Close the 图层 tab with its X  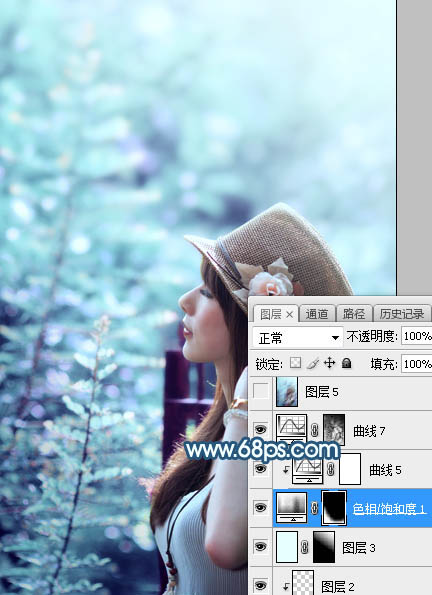[x=290, y=314]
